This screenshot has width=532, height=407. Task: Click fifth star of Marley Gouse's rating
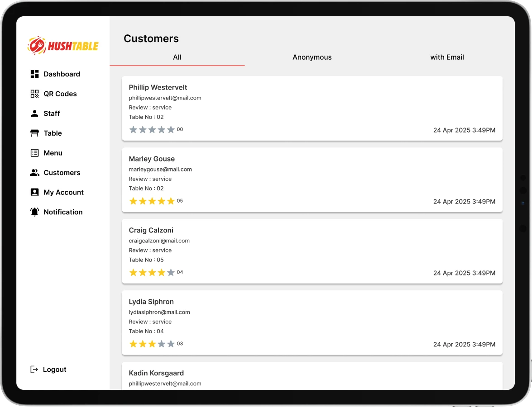[171, 201]
